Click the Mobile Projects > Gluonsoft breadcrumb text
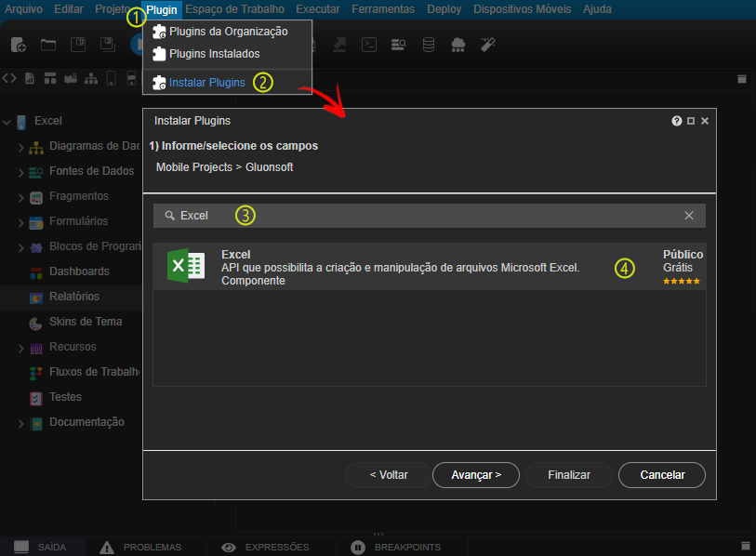756x556 pixels. pyautogui.click(x=224, y=167)
